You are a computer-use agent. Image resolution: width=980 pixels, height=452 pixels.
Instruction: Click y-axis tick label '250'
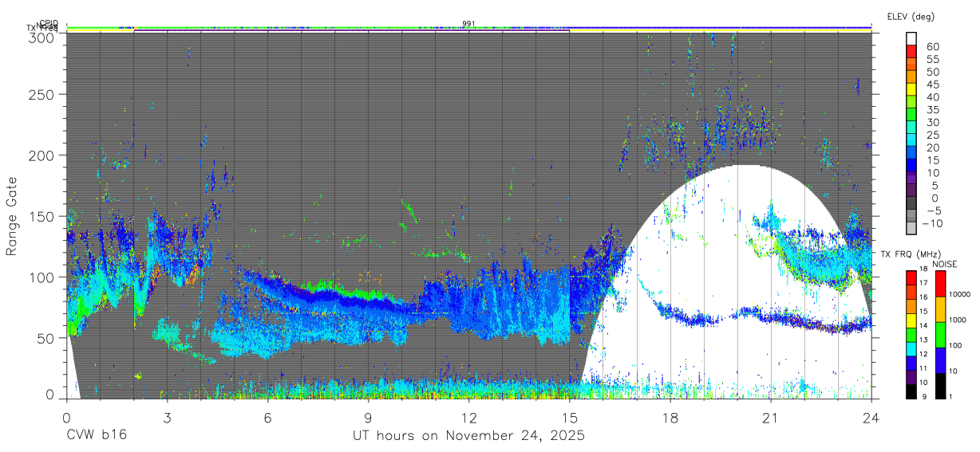pos(42,94)
